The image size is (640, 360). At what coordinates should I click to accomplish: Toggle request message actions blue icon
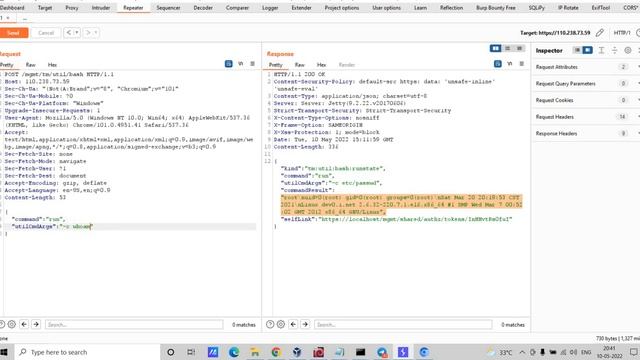click(229, 64)
